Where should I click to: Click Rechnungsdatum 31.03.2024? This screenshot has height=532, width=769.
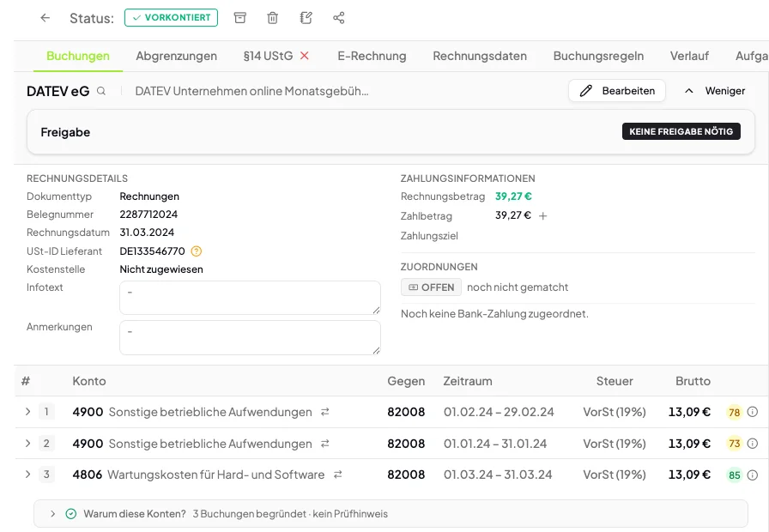click(x=147, y=233)
